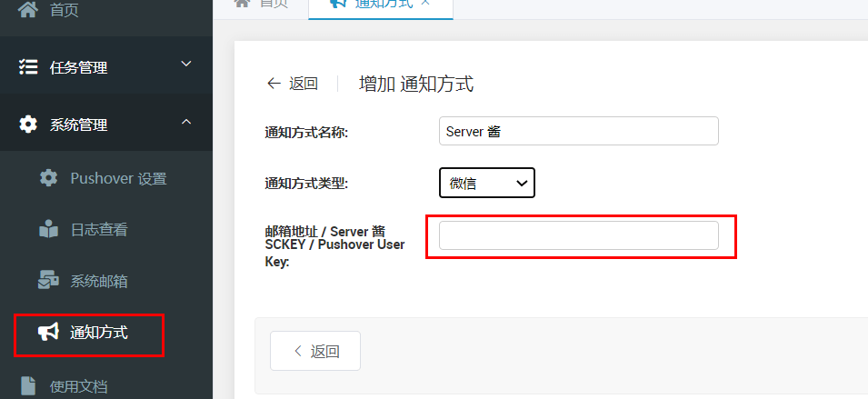Expand the 任务管理 menu chevron

click(x=186, y=65)
